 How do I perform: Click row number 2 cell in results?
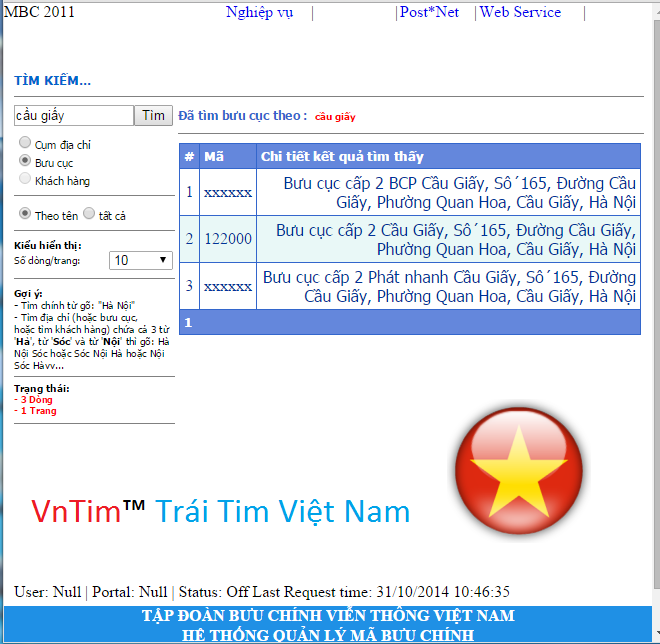[189, 239]
